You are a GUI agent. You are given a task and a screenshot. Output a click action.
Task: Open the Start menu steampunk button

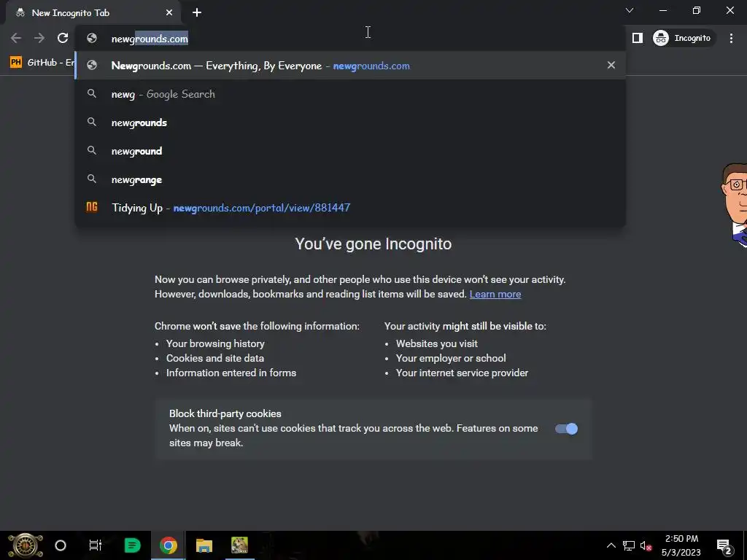(x=26, y=545)
